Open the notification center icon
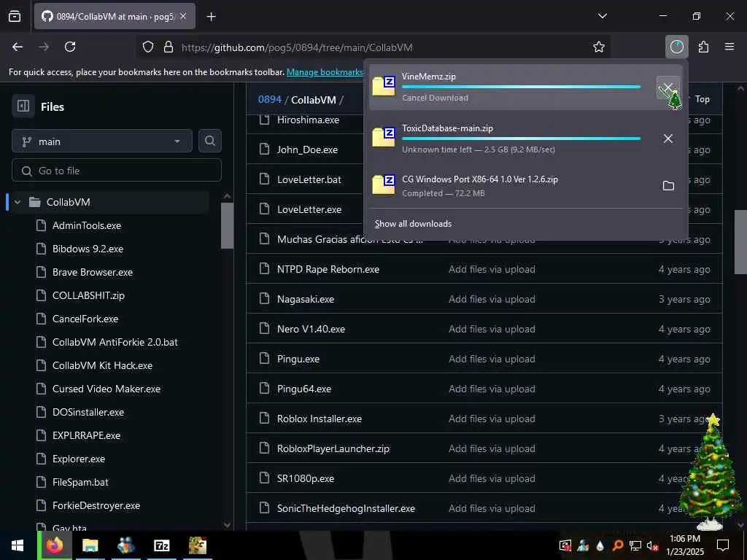The image size is (747, 560). [723, 545]
